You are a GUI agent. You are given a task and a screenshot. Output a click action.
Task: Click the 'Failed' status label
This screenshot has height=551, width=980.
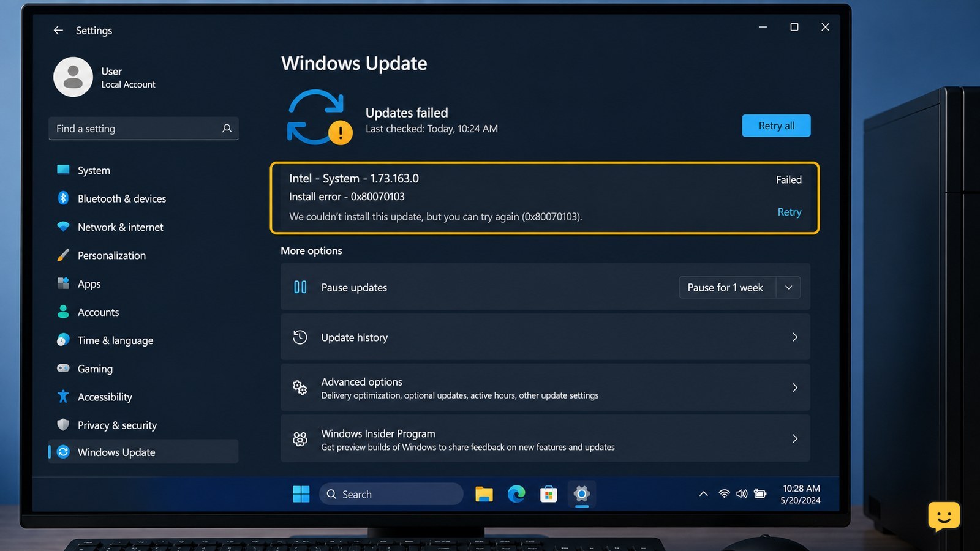(x=788, y=179)
